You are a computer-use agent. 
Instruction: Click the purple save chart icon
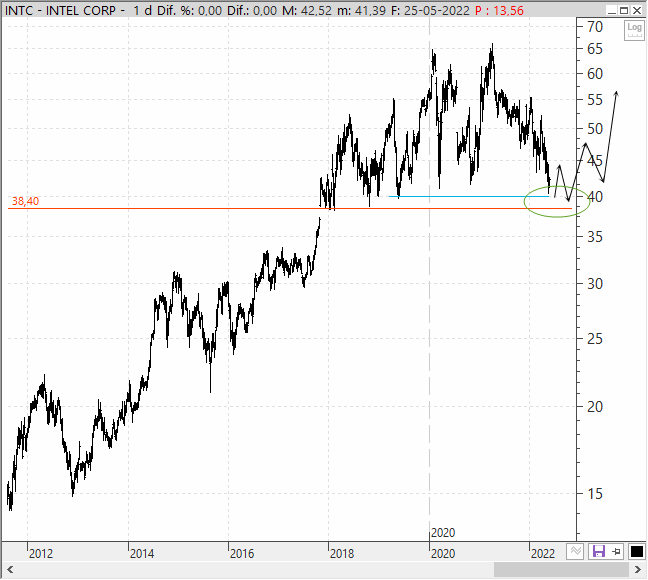(598, 551)
